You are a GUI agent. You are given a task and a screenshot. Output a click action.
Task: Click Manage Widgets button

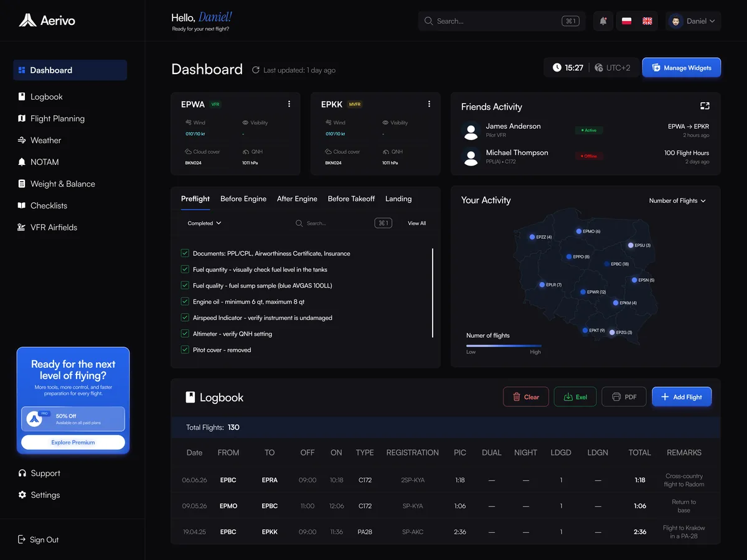coord(682,68)
